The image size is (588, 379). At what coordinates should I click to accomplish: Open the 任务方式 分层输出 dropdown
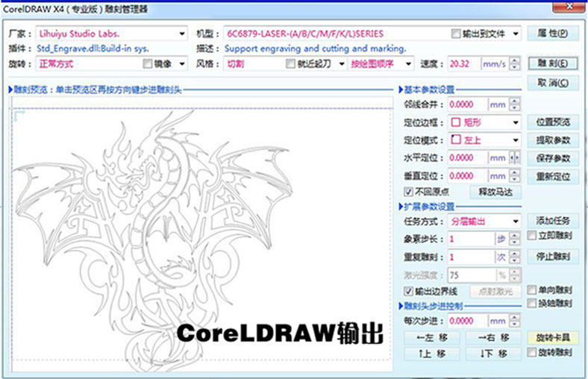[516, 221]
